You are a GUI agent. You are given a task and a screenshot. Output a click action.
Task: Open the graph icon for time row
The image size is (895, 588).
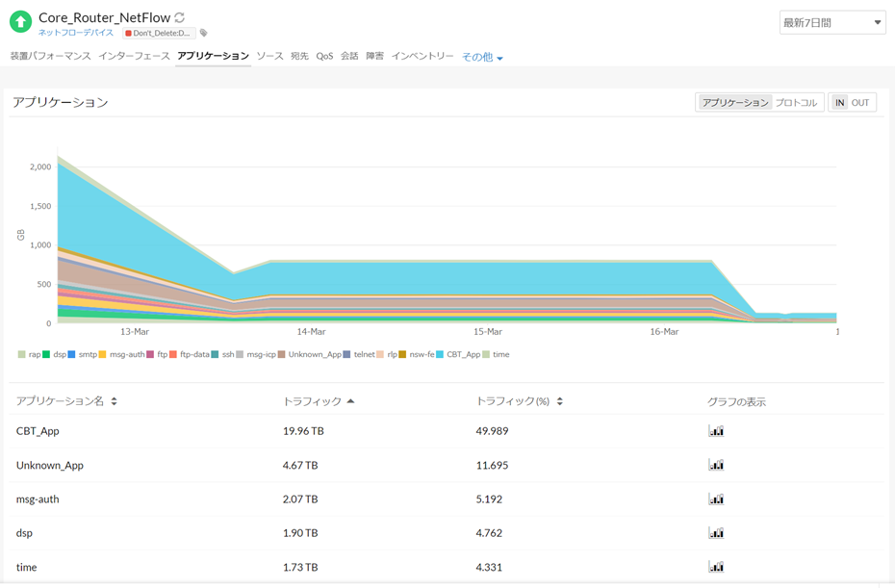[715, 567]
